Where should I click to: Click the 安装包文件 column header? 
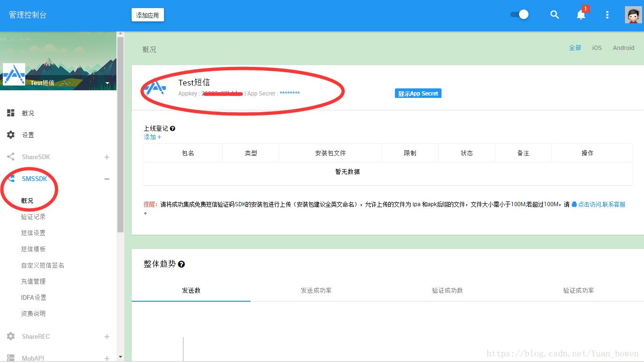tap(330, 153)
